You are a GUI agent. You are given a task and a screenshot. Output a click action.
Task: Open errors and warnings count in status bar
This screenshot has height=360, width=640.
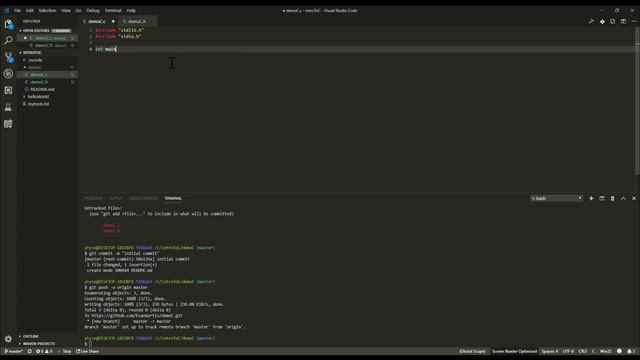tap(44, 351)
